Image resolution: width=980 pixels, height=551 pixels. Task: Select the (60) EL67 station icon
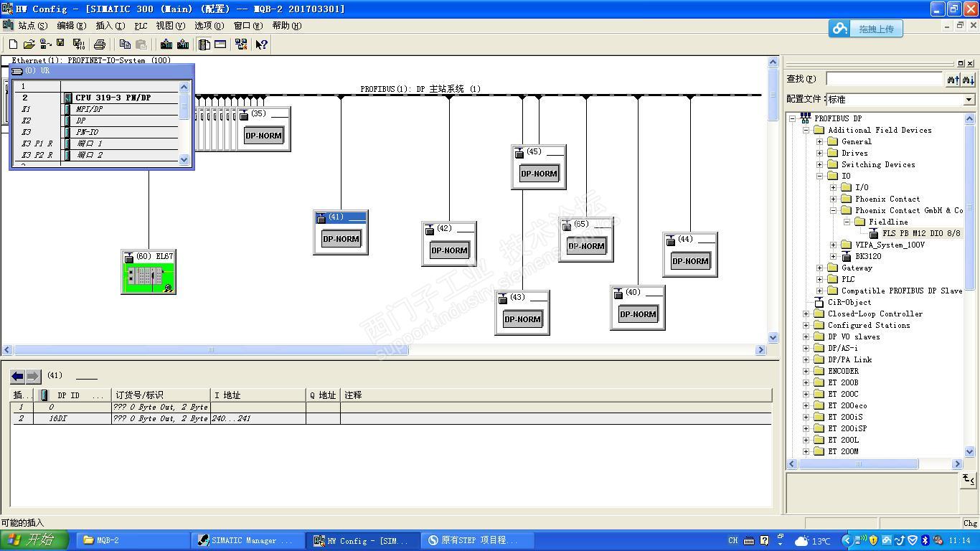coord(149,272)
